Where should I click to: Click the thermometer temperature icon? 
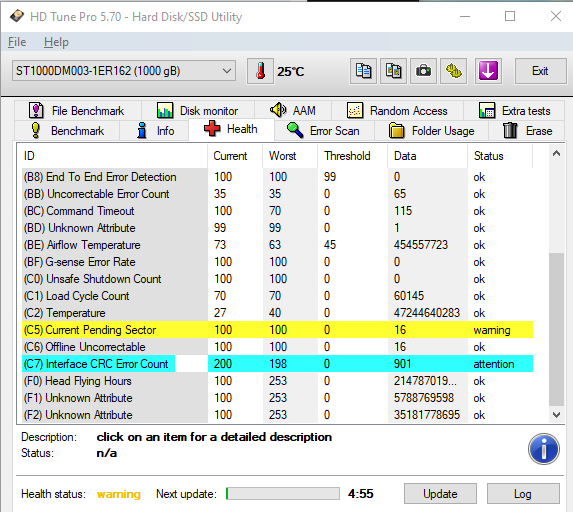point(260,71)
